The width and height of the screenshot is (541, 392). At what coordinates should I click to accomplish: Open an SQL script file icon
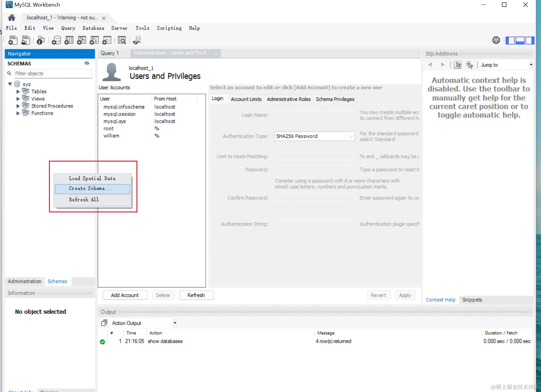coord(26,40)
